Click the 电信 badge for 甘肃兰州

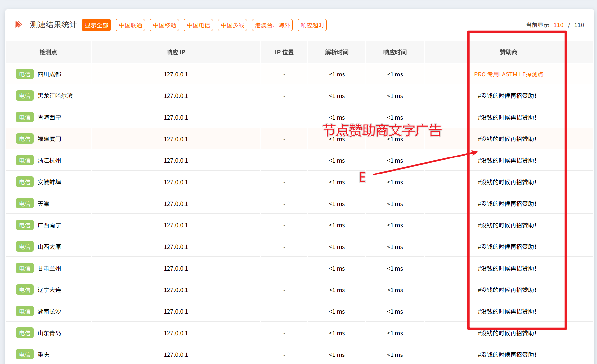pos(25,268)
